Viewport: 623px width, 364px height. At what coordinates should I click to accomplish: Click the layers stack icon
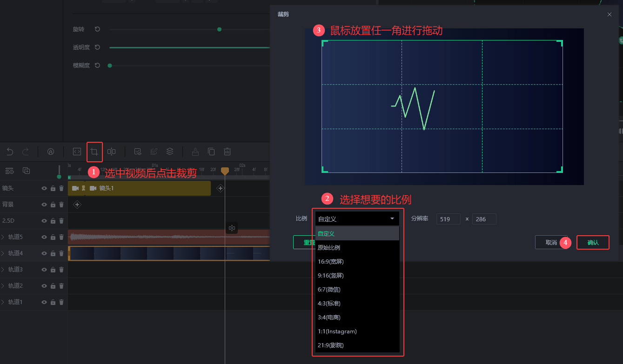170,152
